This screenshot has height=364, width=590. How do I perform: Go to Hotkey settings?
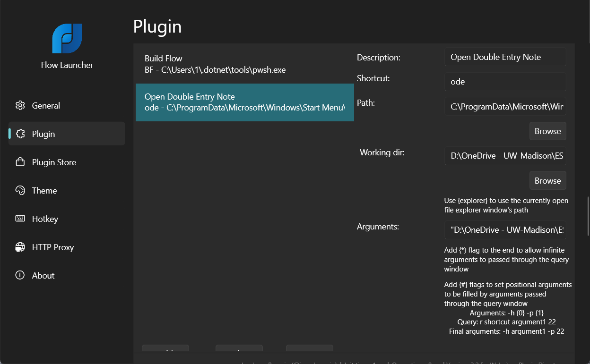(67, 219)
